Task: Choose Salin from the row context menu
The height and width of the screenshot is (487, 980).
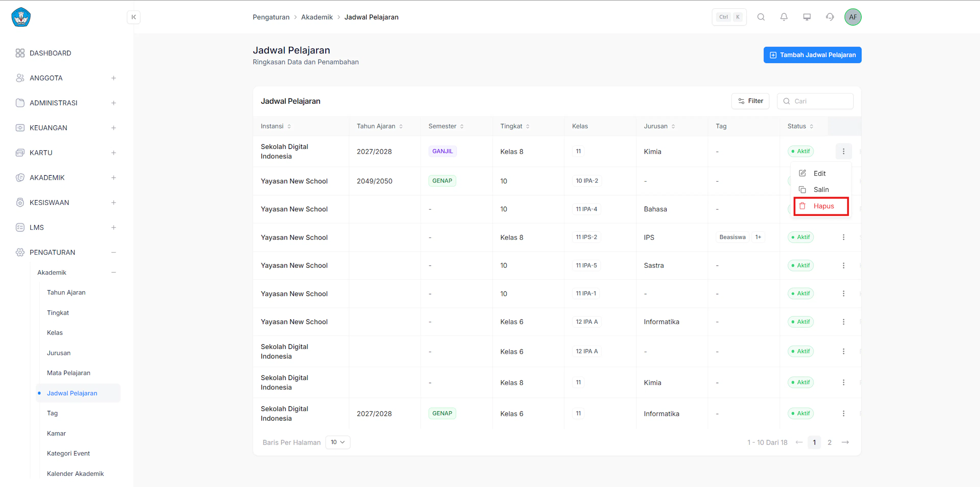Action: 821,190
